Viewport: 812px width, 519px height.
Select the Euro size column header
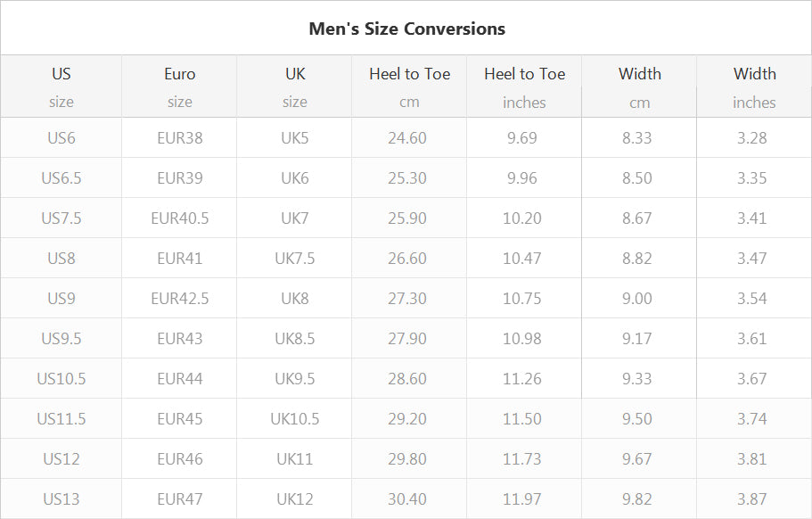179,86
